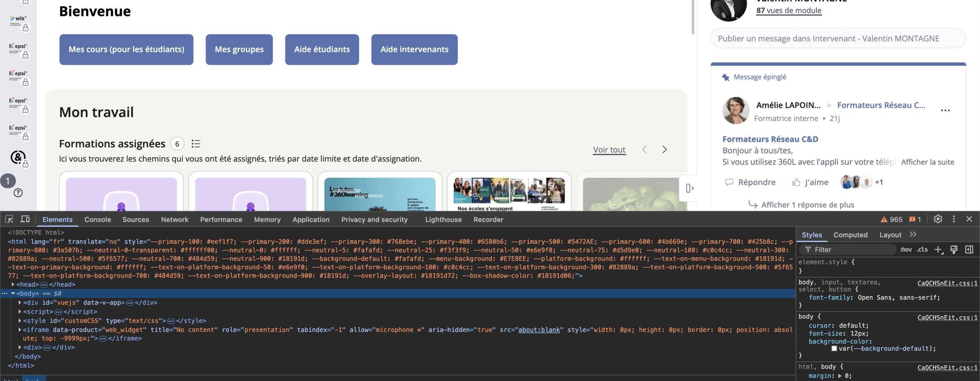
Task: Collapse the body element in the DOM tree
Action: 13,294
